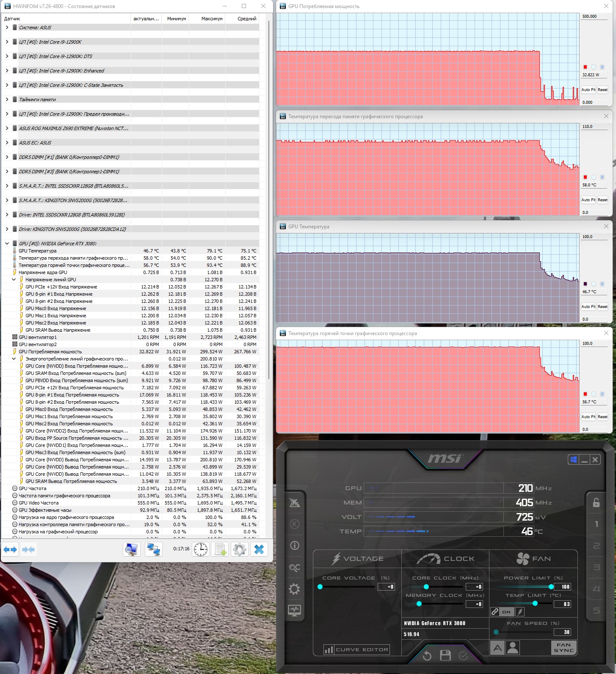This screenshot has height=674, width=616.
Task: Save the Afterburner profile with floppy icon
Action: pos(445,655)
